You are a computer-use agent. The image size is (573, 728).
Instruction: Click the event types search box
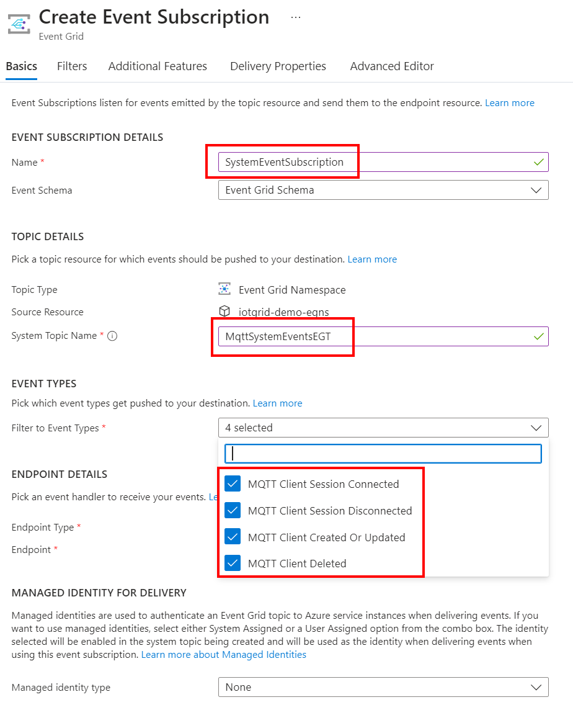(383, 453)
